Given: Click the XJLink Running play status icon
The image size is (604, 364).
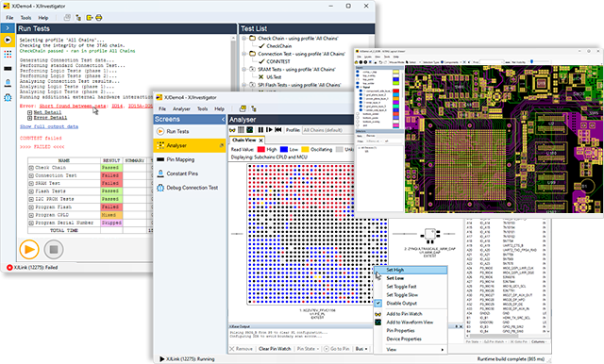Looking at the screenshot, I should (161, 359).
